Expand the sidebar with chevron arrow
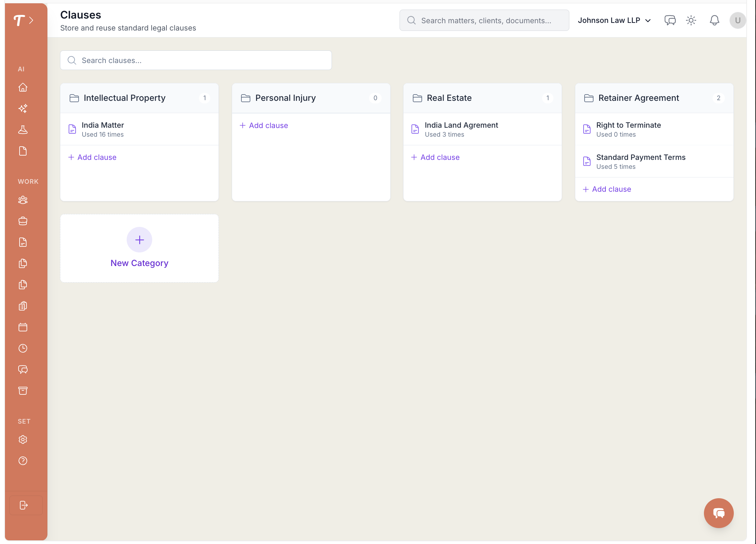The height and width of the screenshot is (544, 756). 31,20
